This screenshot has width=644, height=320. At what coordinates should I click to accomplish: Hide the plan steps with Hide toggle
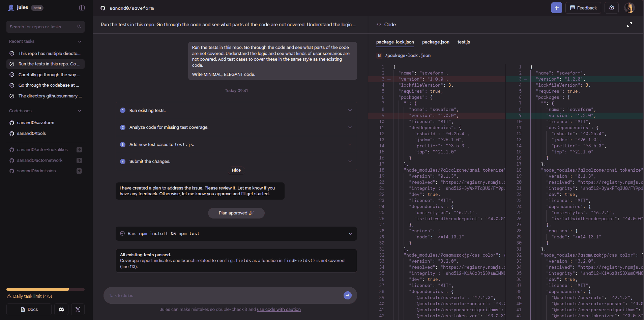click(x=236, y=170)
